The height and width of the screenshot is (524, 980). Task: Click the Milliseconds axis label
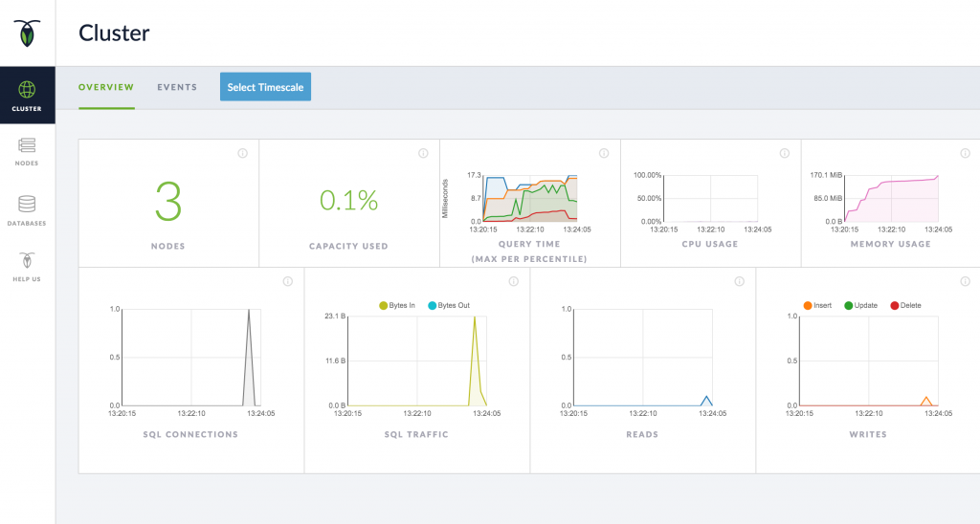(x=446, y=199)
